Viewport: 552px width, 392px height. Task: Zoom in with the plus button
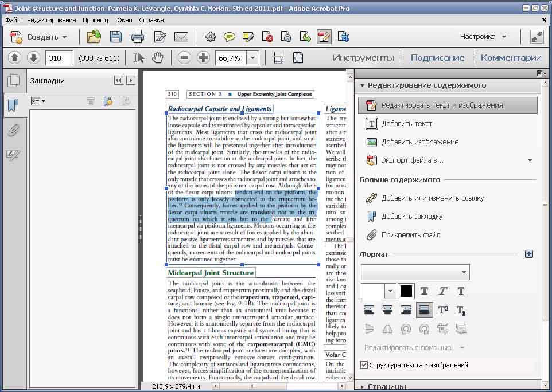(203, 58)
